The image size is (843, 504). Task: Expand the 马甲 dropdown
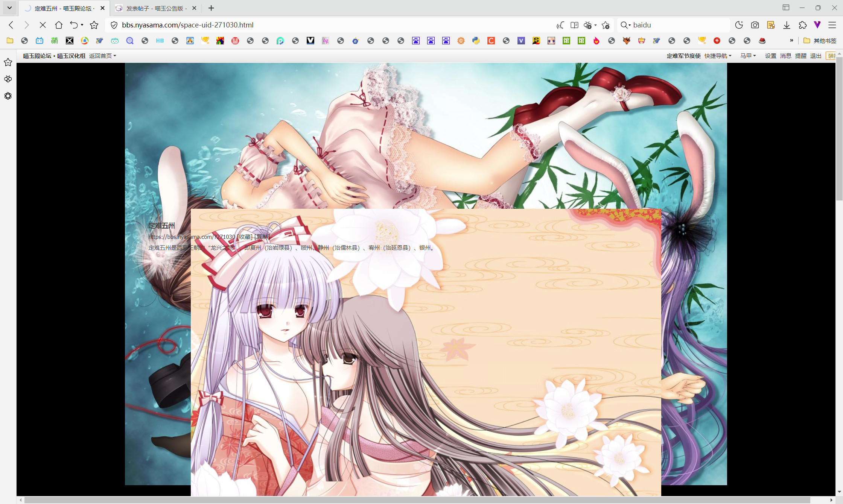point(748,56)
